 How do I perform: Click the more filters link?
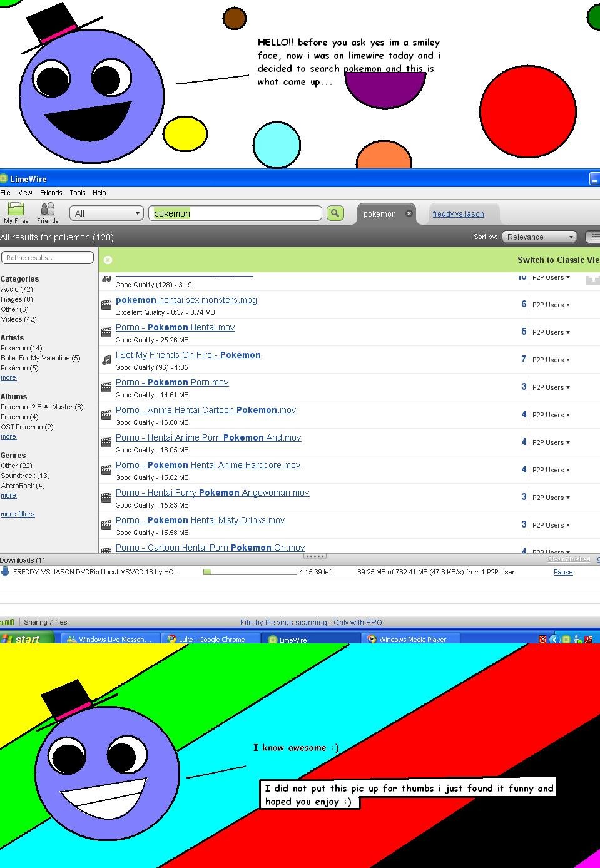(18, 514)
